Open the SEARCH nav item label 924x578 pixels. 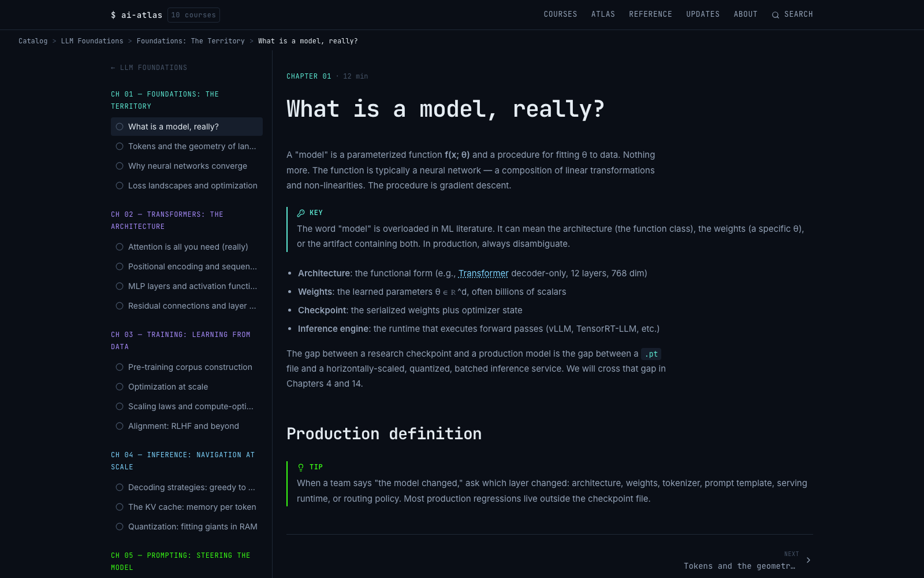pos(799,14)
